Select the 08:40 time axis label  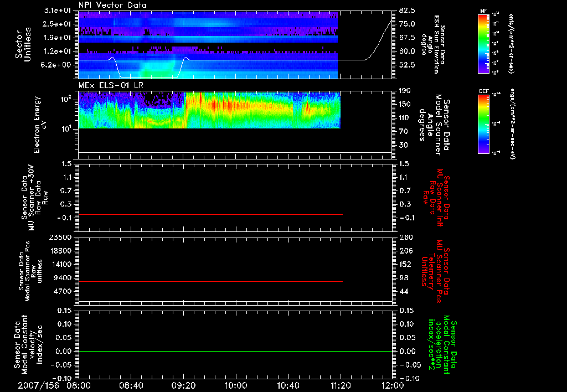pyautogui.click(x=131, y=385)
